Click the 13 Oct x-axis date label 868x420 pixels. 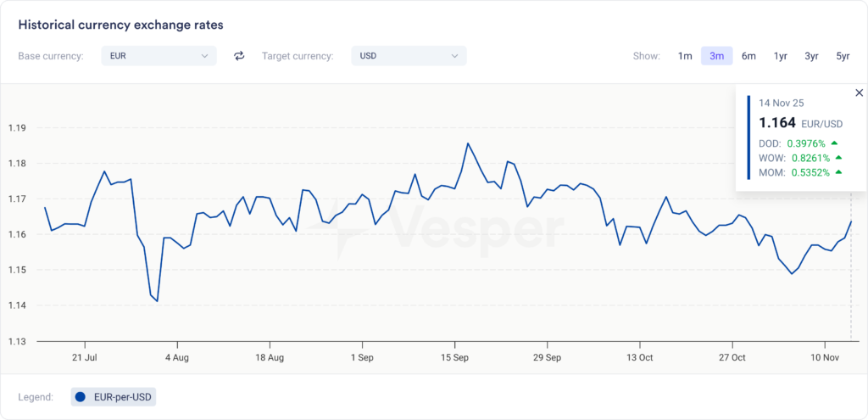click(x=641, y=357)
